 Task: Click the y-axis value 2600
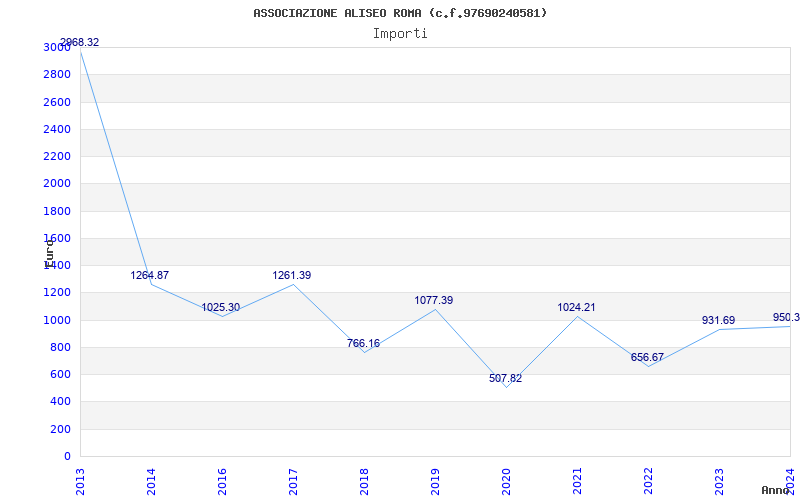coord(57,102)
